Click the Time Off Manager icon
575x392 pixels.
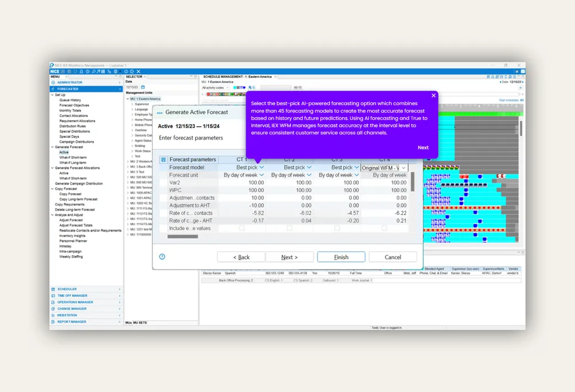(53, 295)
